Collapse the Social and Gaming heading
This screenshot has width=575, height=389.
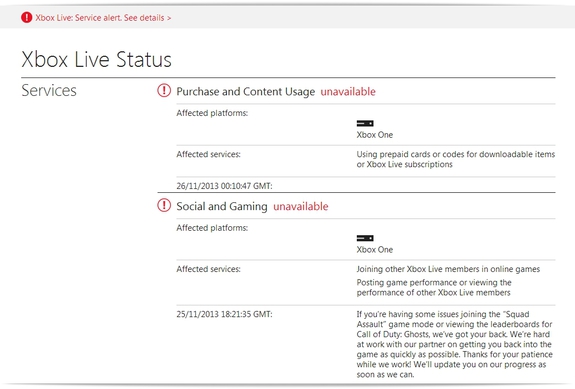click(x=222, y=206)
